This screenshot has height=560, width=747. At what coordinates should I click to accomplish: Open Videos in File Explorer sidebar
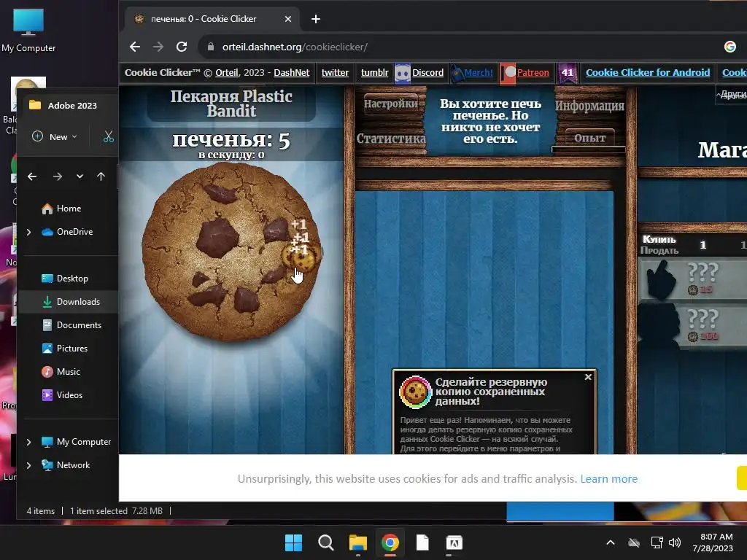click(x=61, y=395)
